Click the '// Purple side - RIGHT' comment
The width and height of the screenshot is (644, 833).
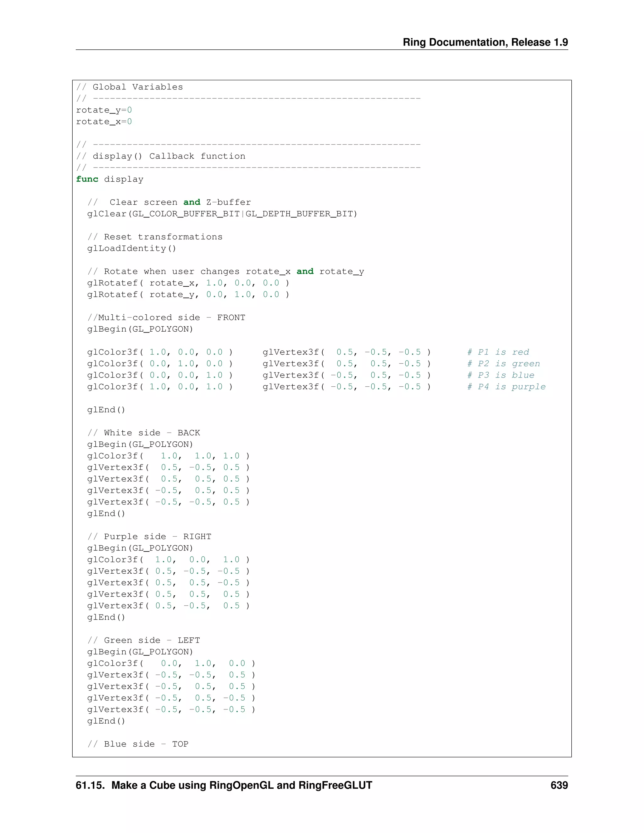pos(149,537)
